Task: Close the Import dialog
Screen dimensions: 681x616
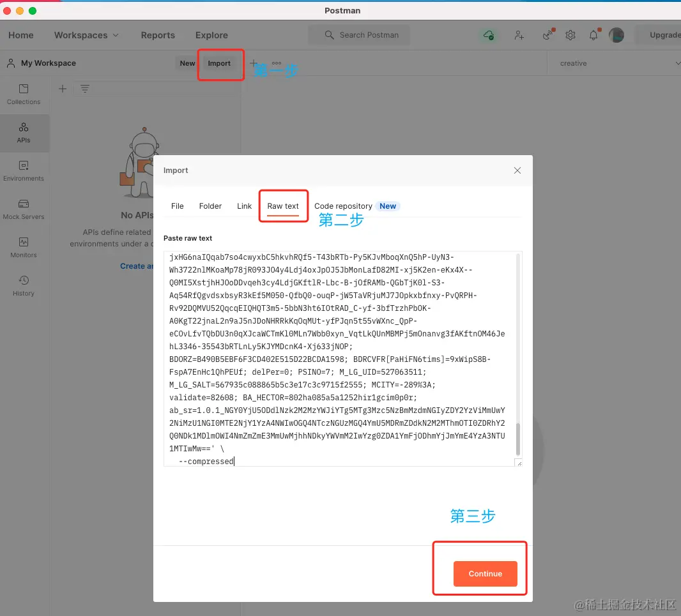Action: pos(517,170)
